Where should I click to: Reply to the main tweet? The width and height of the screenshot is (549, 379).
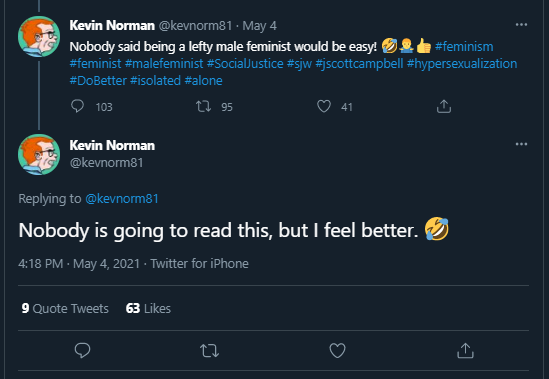(x=83, y=350)
